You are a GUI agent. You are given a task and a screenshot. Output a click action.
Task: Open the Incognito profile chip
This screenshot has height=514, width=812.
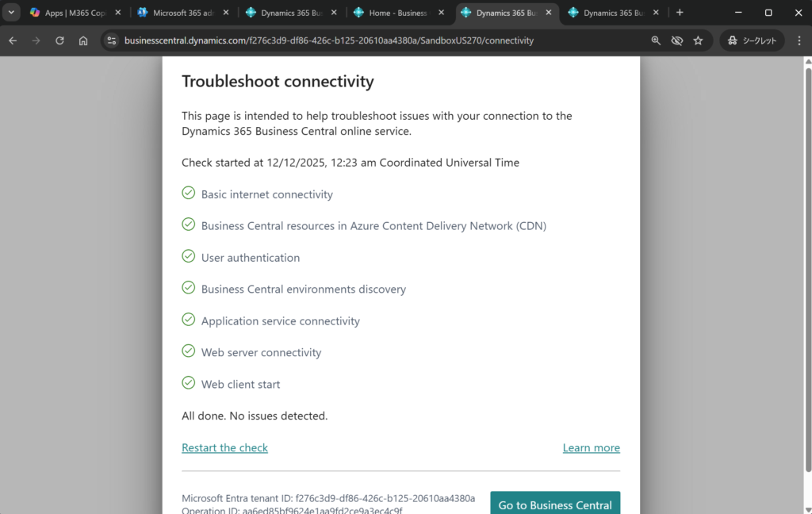[752, 40]
